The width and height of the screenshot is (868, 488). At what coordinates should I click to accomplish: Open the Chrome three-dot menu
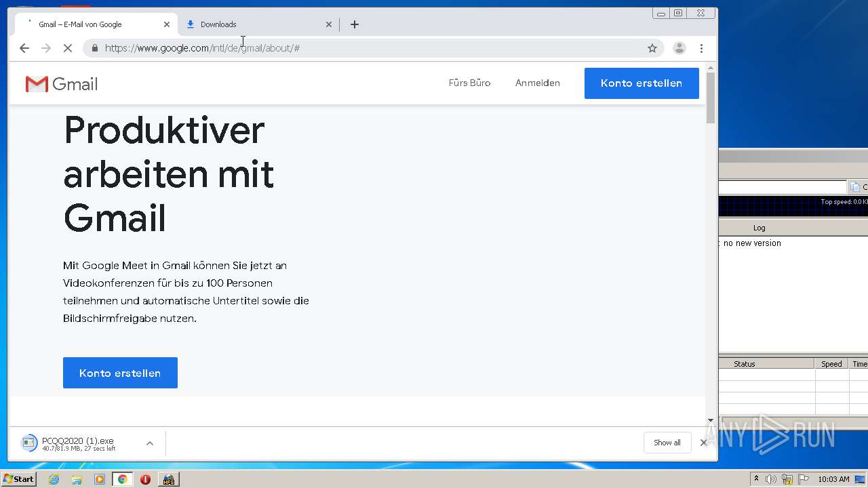point(701,48)
